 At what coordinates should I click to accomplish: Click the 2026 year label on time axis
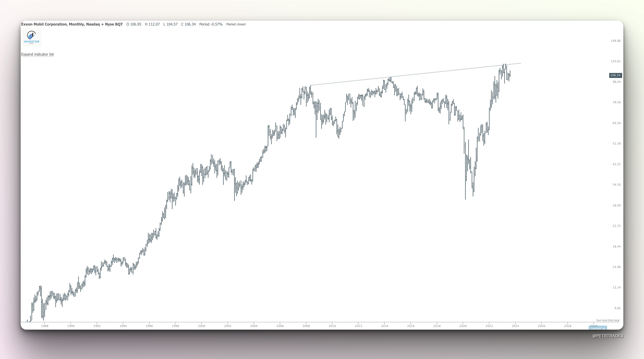[x=541, y=326]
